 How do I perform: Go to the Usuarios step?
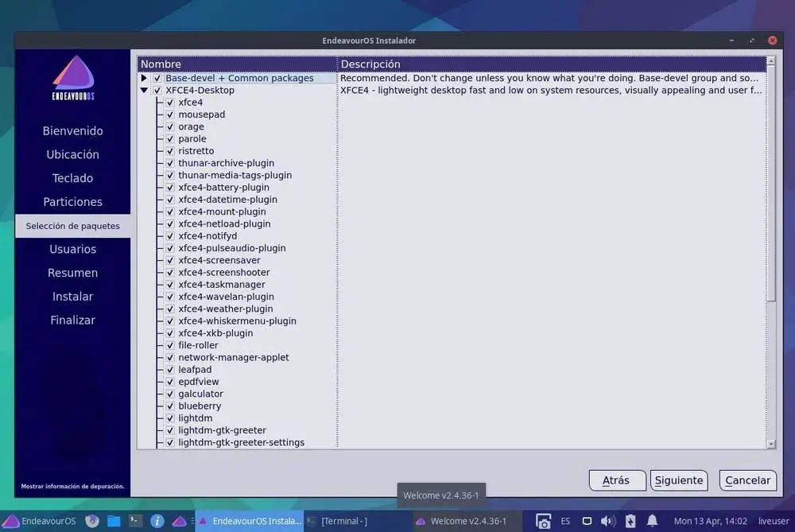72,249
